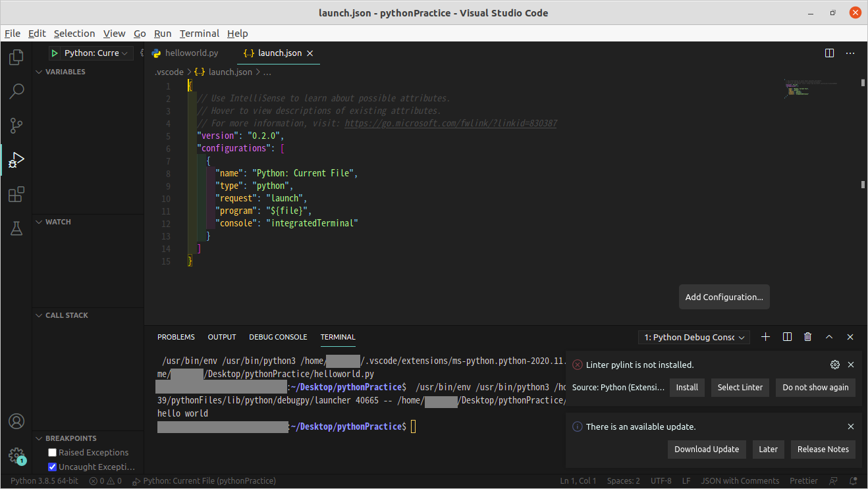This screenshot has width=868, height=489.
Task: Toggle Uncaught Exceptions breakpoint checkbox
Action: (x=53, y=467)
